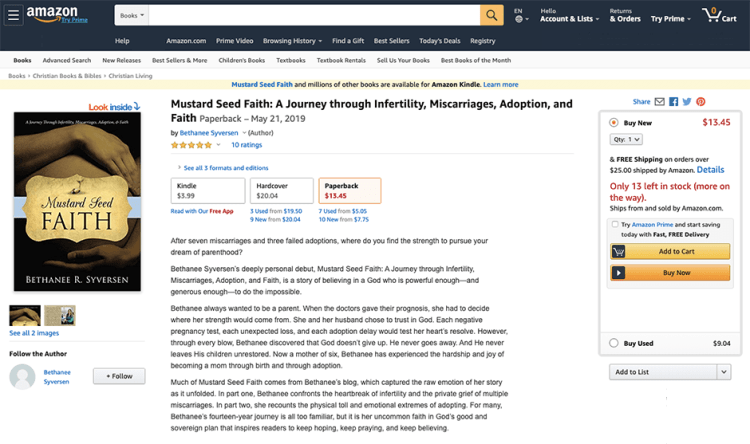Tick the Try Amazon Prime checkbox
The height and width of the screenshot is (444, 750).
pyautogui.click(x=614, y=225)
